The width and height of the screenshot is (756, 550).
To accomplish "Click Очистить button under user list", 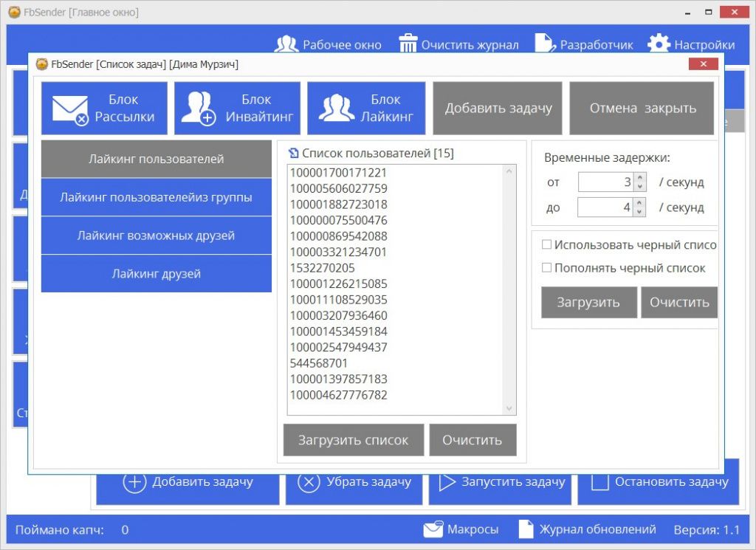I will 472,440.
